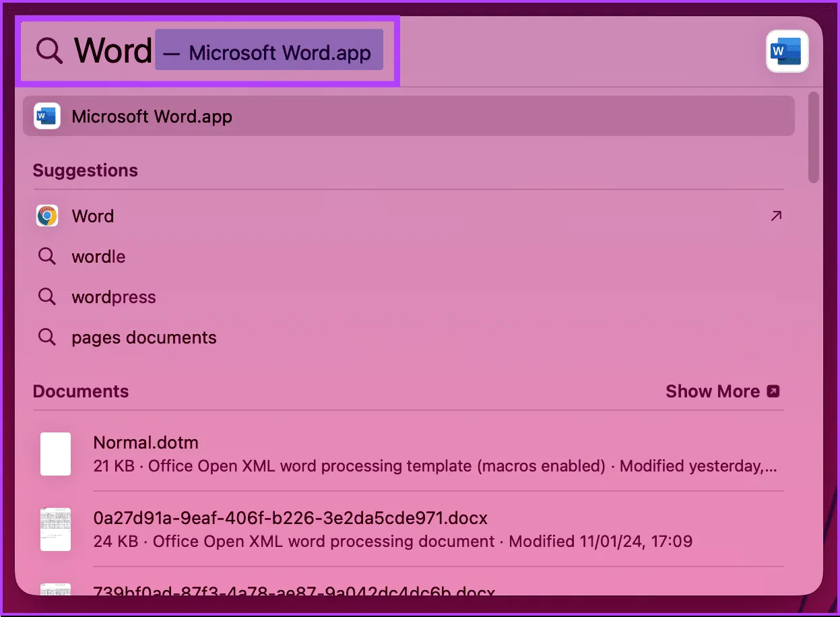Choose the wordle search suggestion
Viewport: 840px width, 617px height.
(x=99, y=257)
